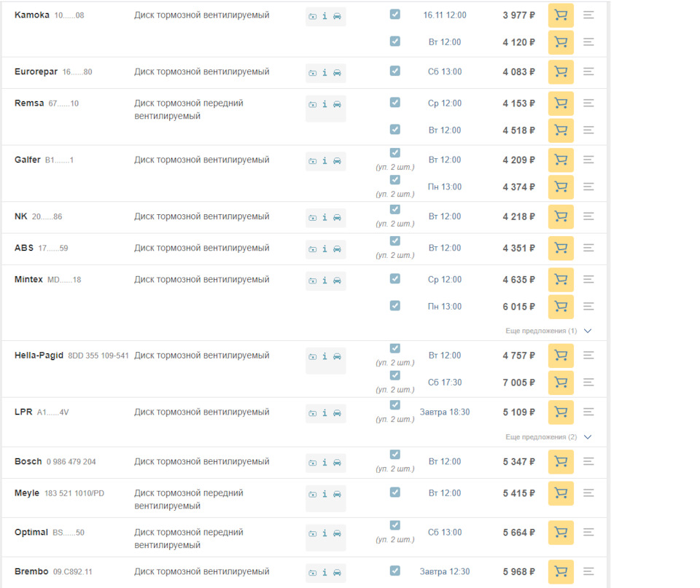Uncheck Mintex 4 635 ₽ offer checkbox
700x588 pixels.
(x=394, y=278)
